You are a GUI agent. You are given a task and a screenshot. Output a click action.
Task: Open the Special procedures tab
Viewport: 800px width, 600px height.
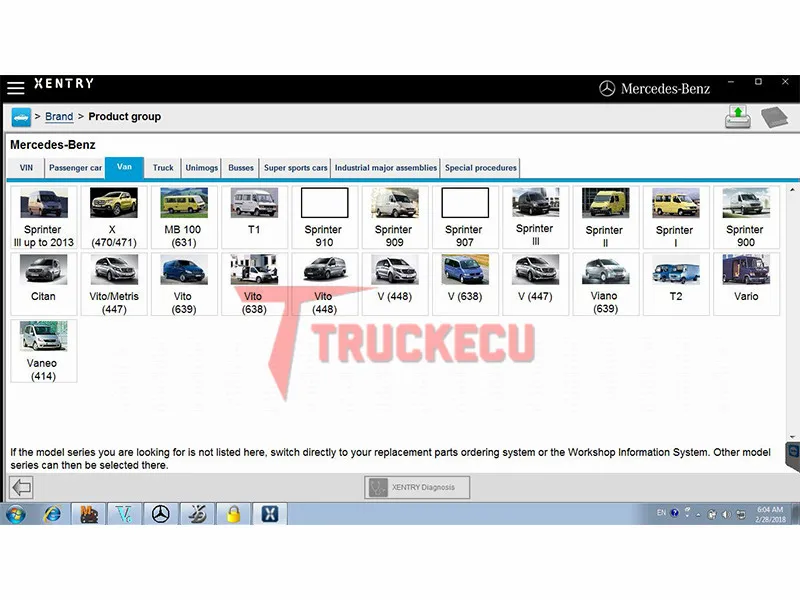(480, 168)
